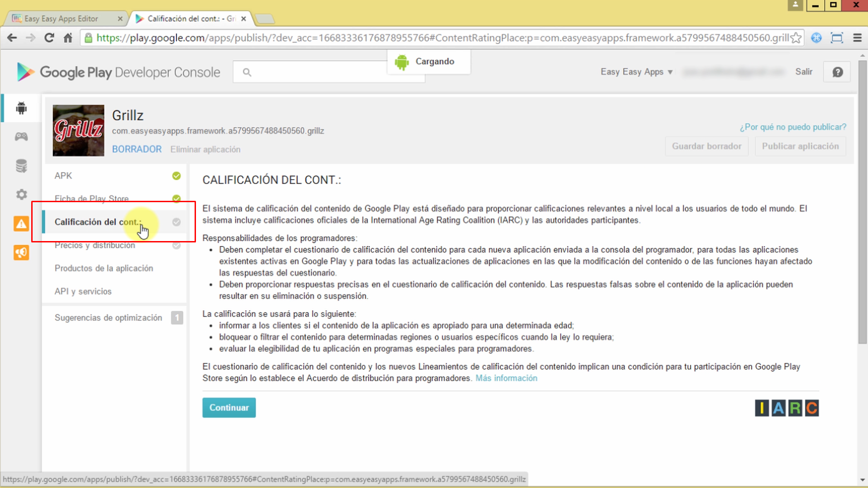Open the Alerts warning triangle icon

21,223
